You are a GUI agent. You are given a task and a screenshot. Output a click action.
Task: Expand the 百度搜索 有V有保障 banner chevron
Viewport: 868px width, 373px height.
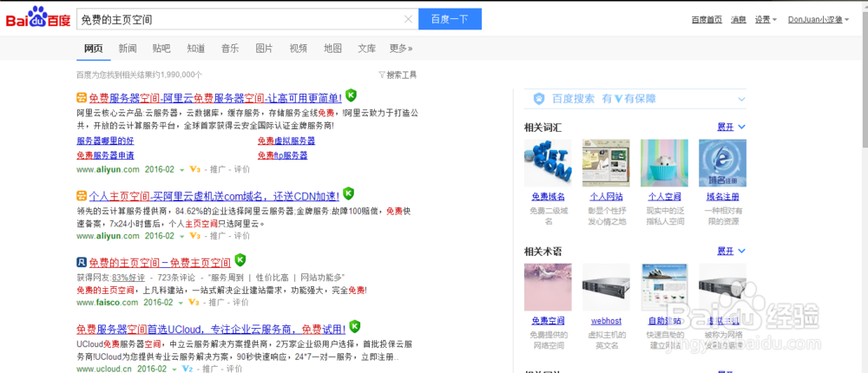tap(741, 99)
